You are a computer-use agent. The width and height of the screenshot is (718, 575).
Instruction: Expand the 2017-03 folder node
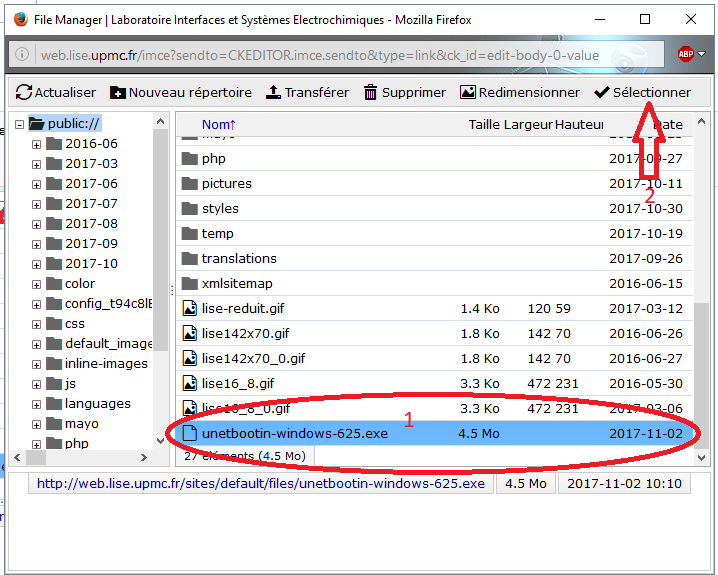(36, 165)
